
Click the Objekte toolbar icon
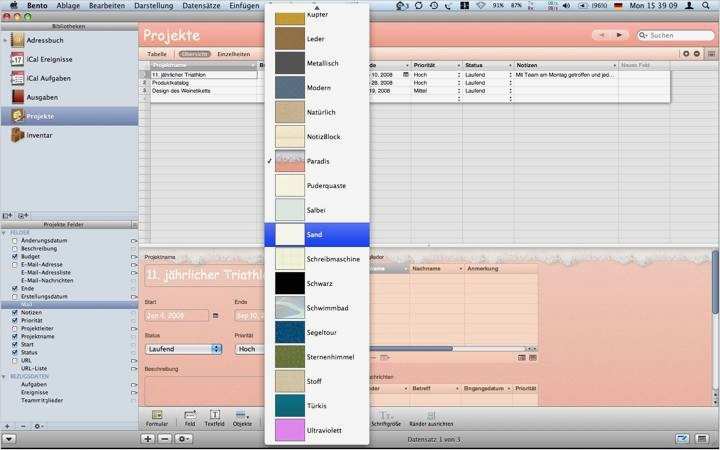point(242,419)
